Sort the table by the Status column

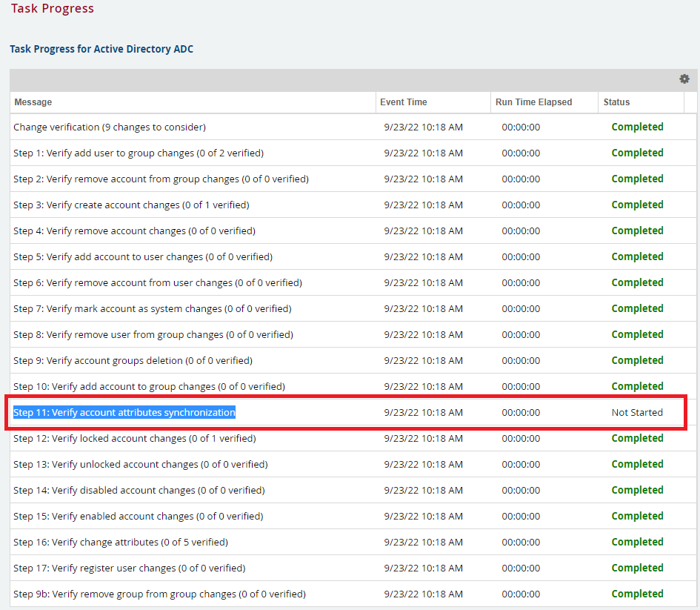[x=616, y=102]
